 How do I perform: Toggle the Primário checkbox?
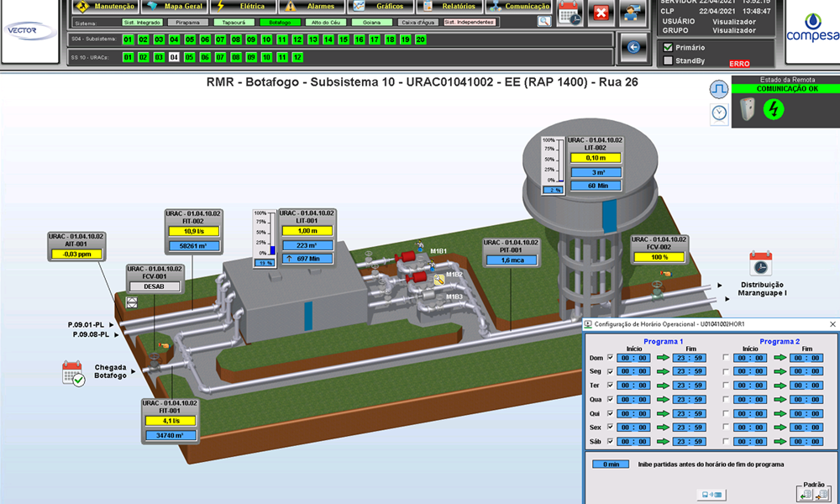[668, 47]
